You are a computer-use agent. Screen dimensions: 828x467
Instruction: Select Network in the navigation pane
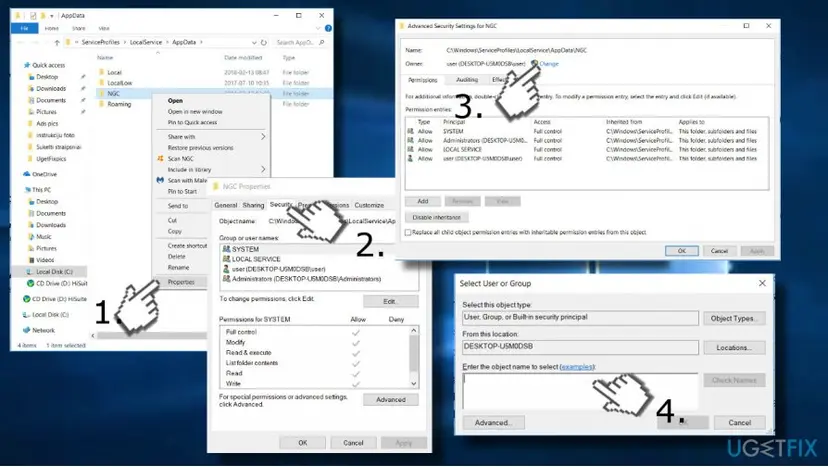click(x=43, y=330)
